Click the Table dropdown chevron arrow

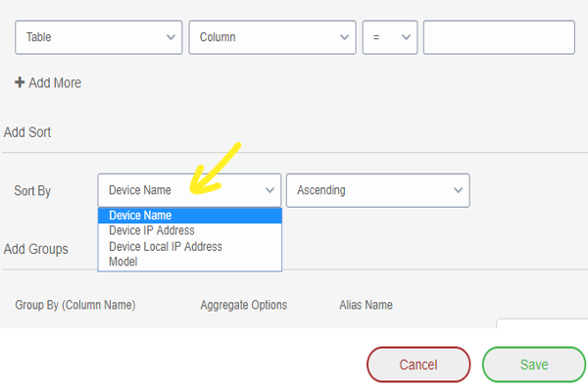[x=171, y=37]
